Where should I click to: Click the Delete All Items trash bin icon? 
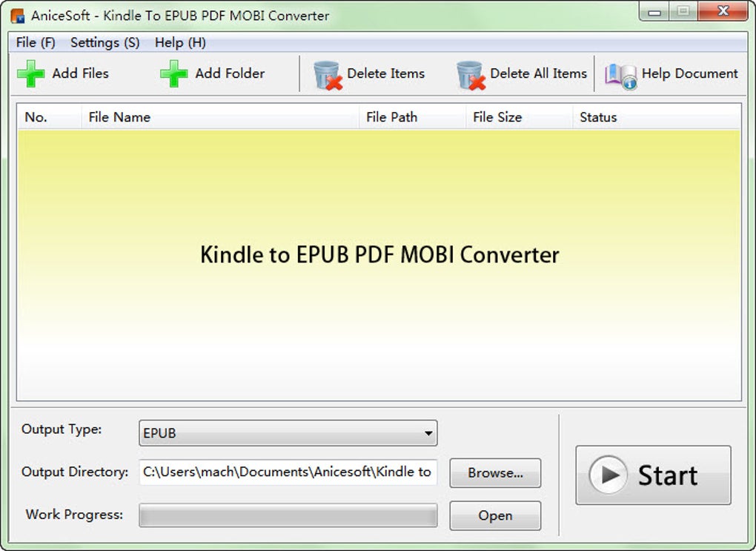pos(471,75)
